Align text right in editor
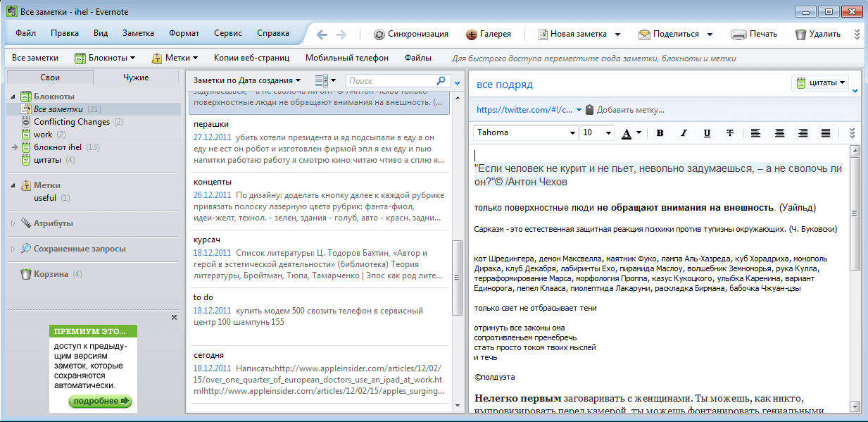 pyautogui.click(x=803, y=132)
